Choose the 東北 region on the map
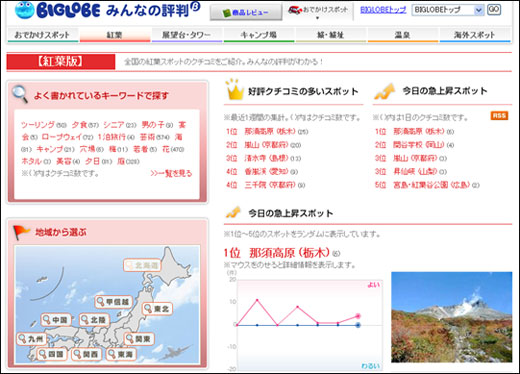Screen dimensions: 520x374 157,309
